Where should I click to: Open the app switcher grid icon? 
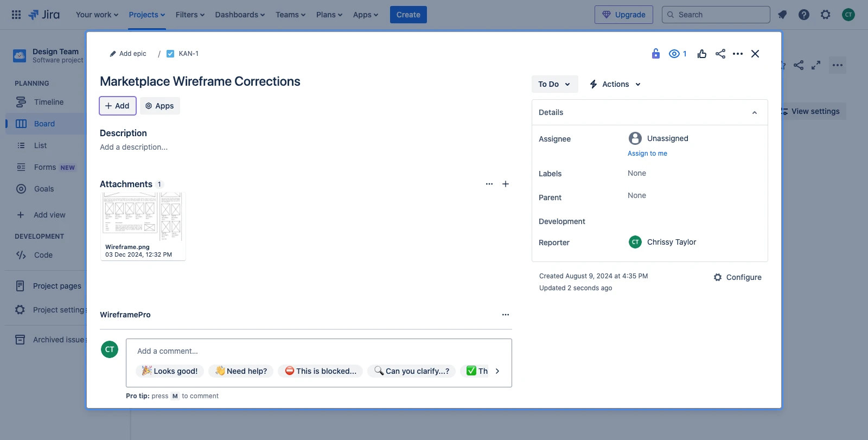pos(16,15)
